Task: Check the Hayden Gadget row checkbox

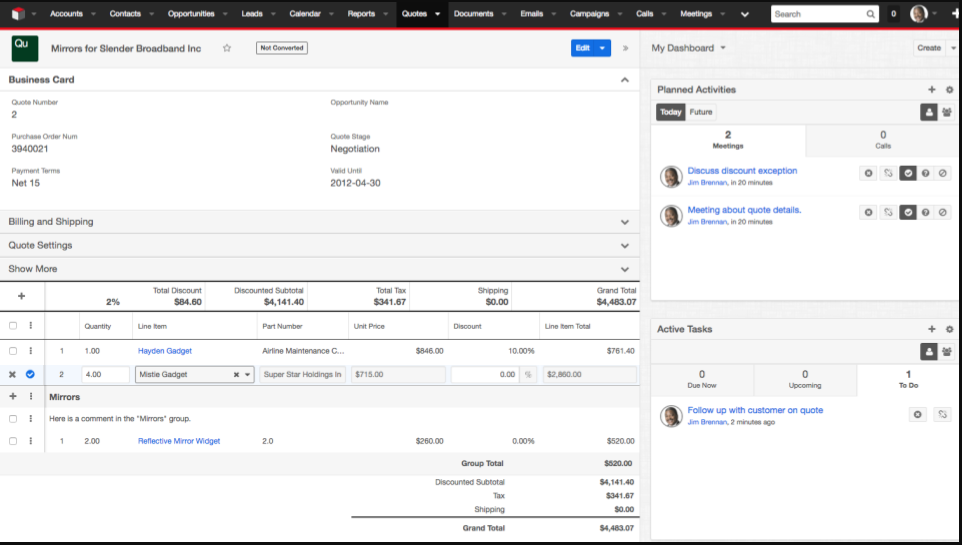Action: pos(13,351)
